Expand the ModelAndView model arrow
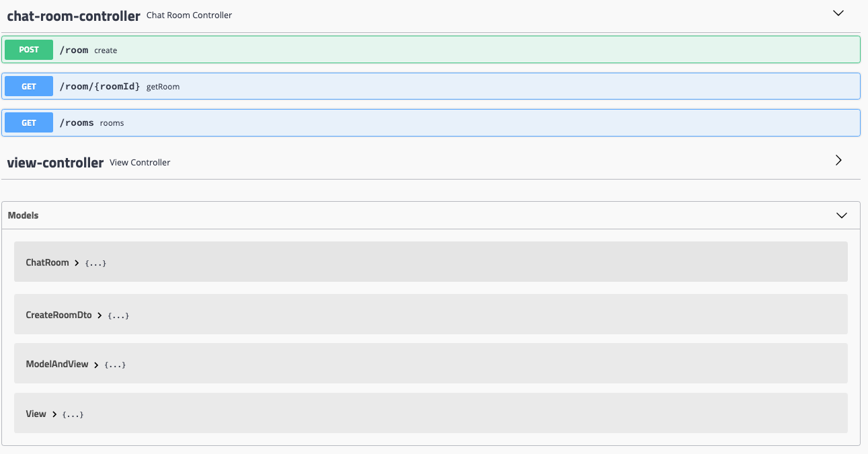868x454 pixels. pyautogui.click(x=96, y=365)
